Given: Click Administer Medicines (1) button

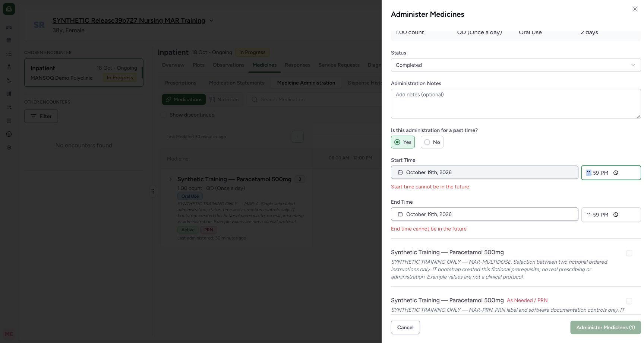Looking at the screenshot, I should (606, 327).
